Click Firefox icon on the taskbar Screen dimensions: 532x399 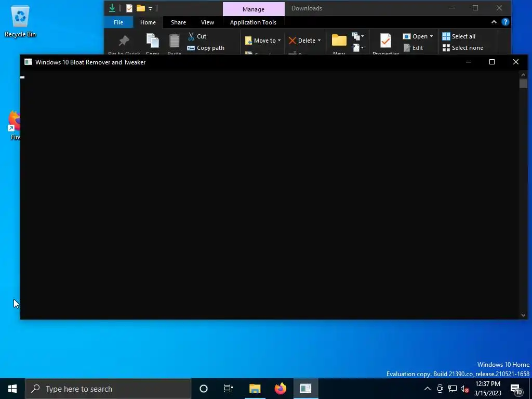pyautogui.click(x=280, y=389)
